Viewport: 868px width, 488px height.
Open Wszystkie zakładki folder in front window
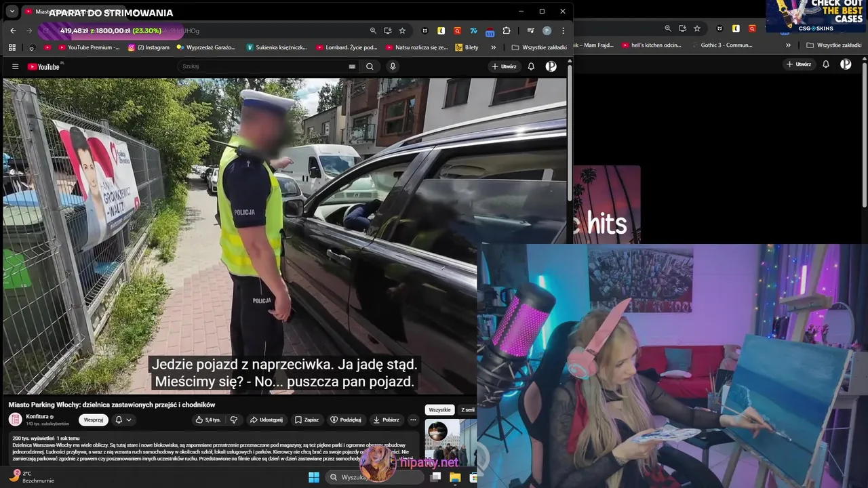tap(539, 47)
